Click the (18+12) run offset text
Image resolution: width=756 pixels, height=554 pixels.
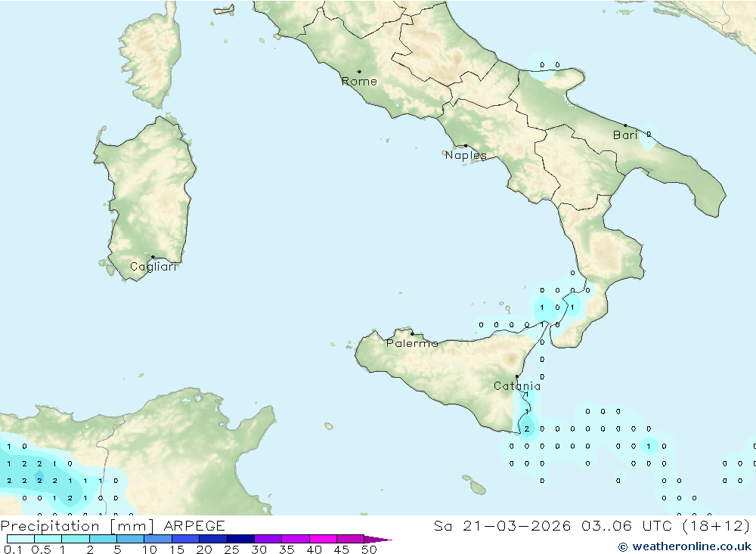pyautogui.click(x=717, y=525)
